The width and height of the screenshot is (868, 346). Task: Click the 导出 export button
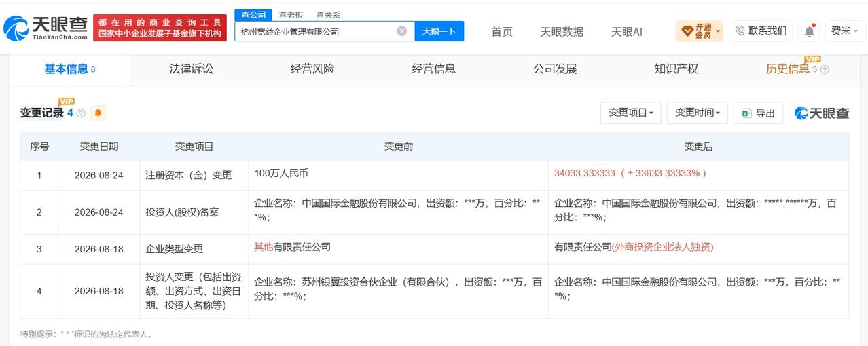[x=758, y=113]
